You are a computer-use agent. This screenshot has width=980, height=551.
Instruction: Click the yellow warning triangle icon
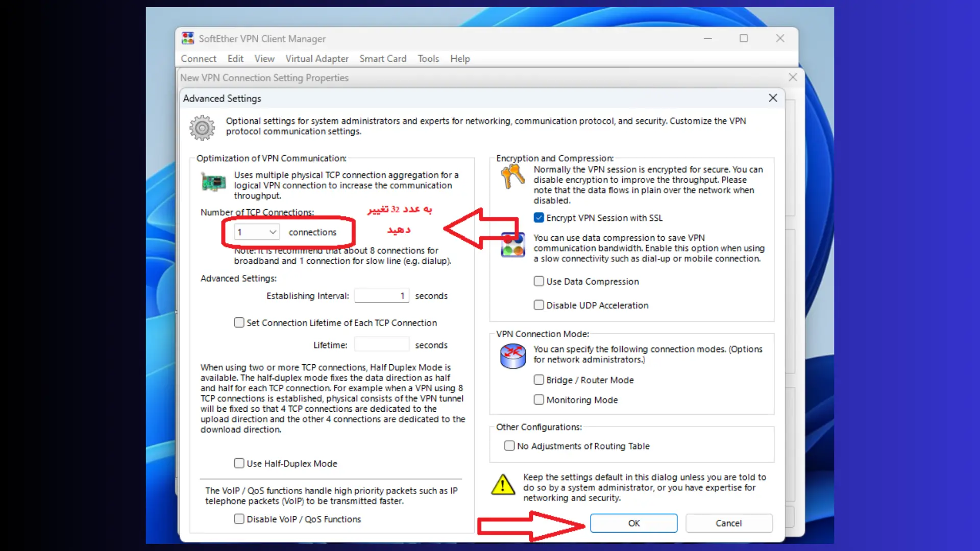click(x=503, y=484)
